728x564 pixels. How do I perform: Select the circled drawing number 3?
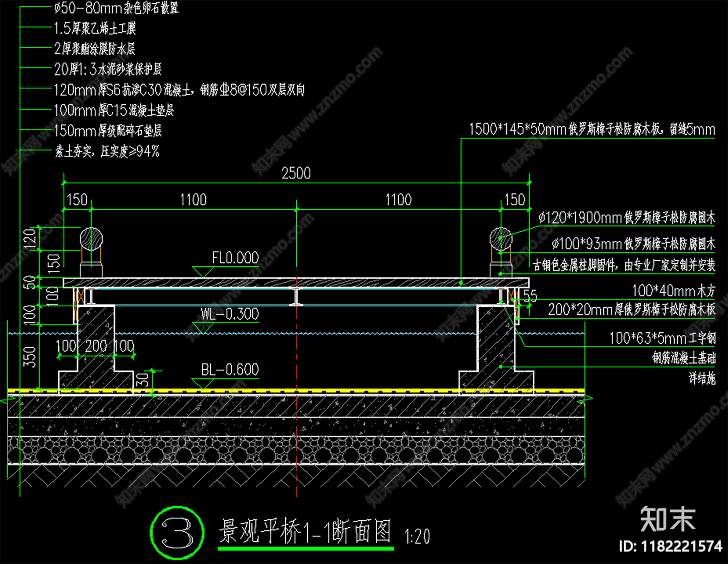point(177,533)
